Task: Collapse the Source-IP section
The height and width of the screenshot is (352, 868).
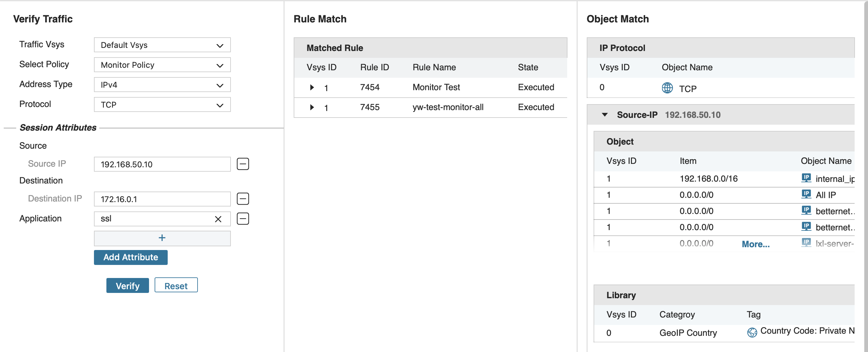Action: coord(605,115)
